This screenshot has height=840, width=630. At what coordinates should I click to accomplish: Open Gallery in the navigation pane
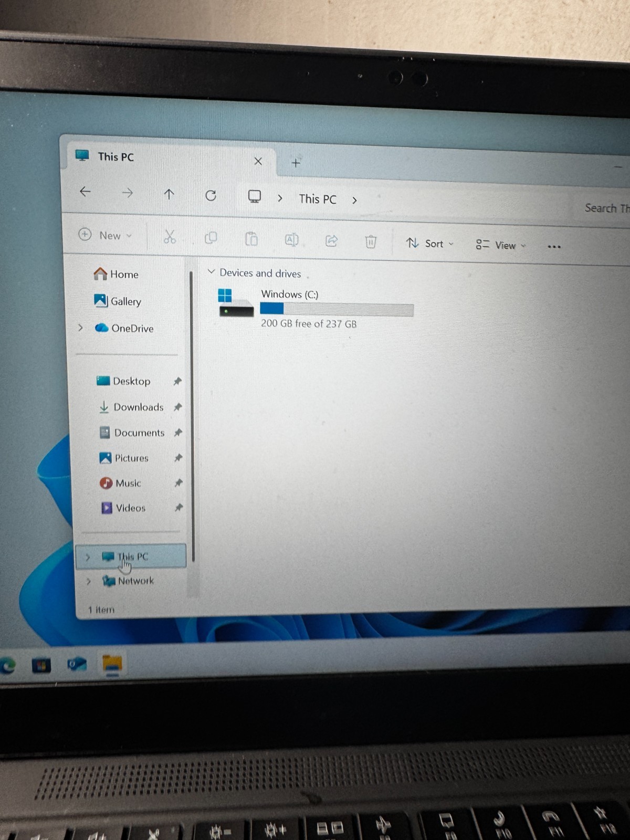pos(118,301)
